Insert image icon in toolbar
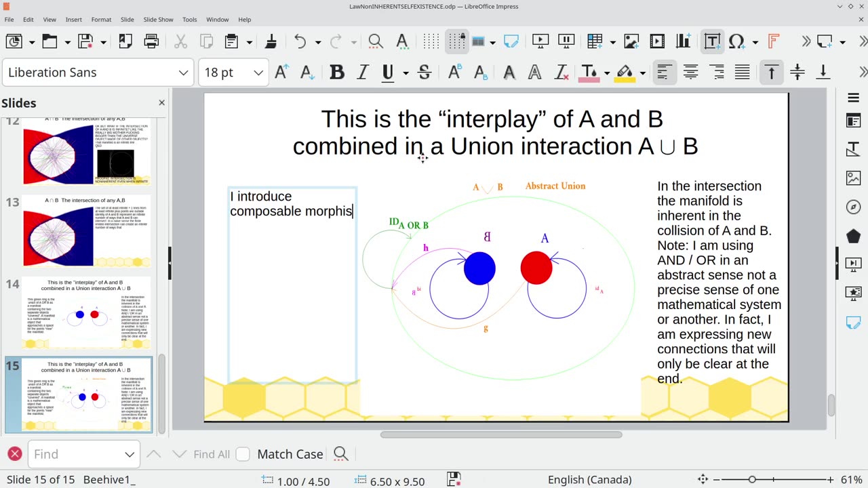The image size is (868, 488). tap(631, 41)
